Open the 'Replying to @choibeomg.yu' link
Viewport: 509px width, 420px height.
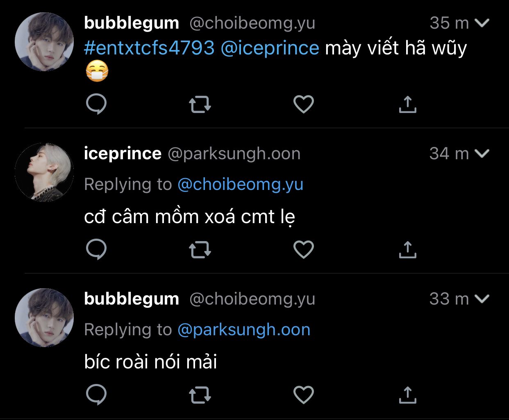[240, 185]
